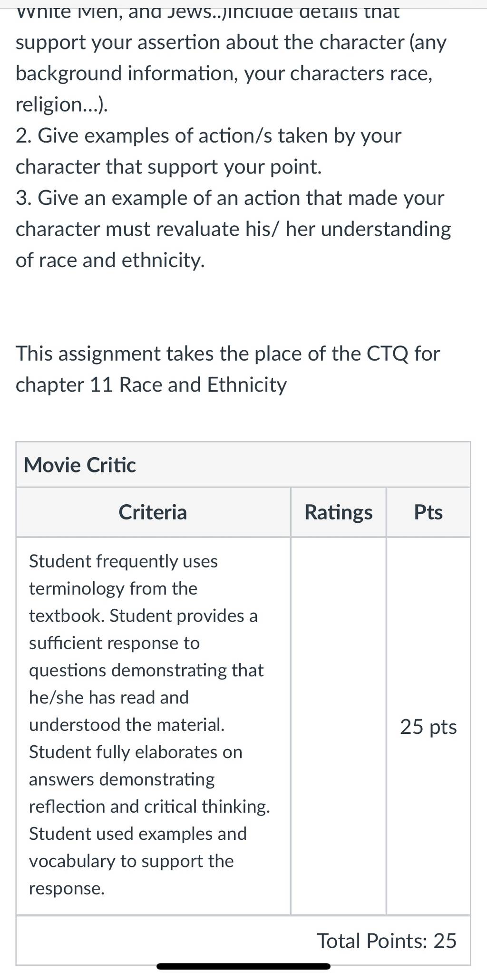Image resolution: width=487 pixels, height=980 pixels.
Task: Tap the 25 pts cell
Action: [428, 727]
